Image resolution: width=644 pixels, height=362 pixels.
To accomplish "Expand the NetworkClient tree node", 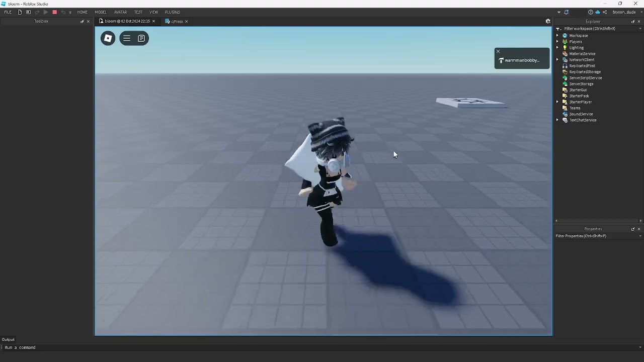I will coord(557,60).
